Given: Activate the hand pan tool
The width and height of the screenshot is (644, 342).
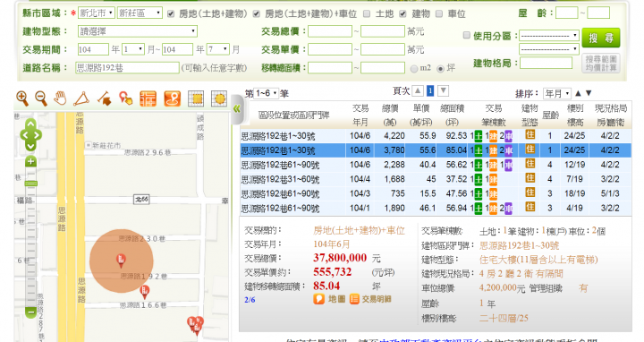Looking at the screenshot, I should (61, 98).
